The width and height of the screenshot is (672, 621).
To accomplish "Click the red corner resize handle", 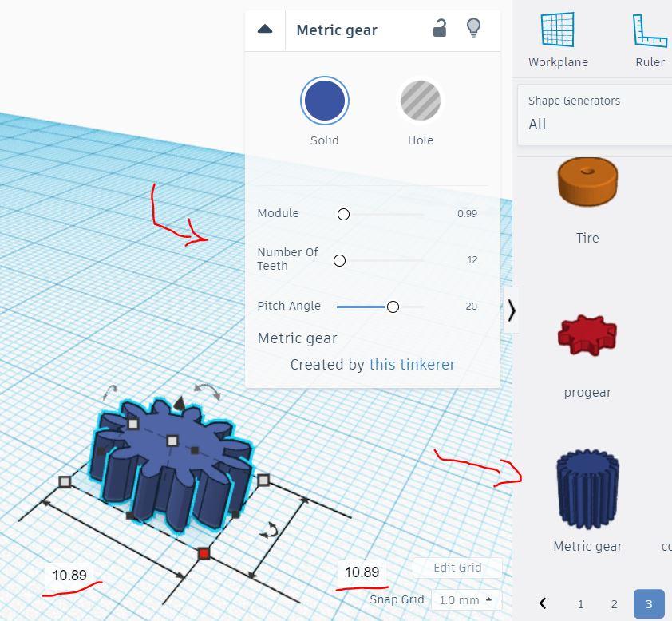I will [x=204, y=553].
